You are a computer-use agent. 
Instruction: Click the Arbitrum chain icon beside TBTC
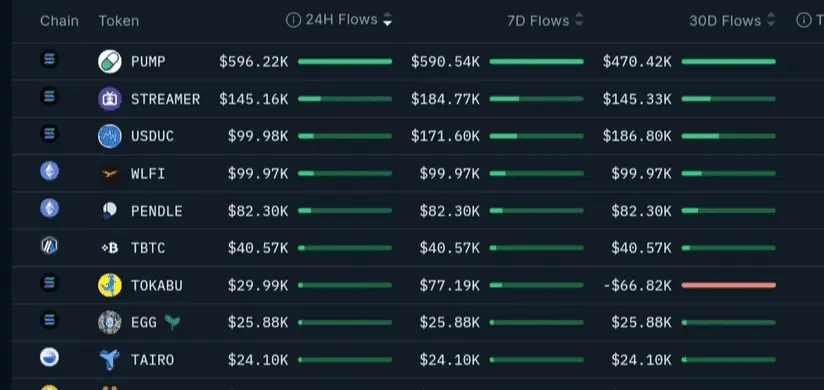[49, 245]
